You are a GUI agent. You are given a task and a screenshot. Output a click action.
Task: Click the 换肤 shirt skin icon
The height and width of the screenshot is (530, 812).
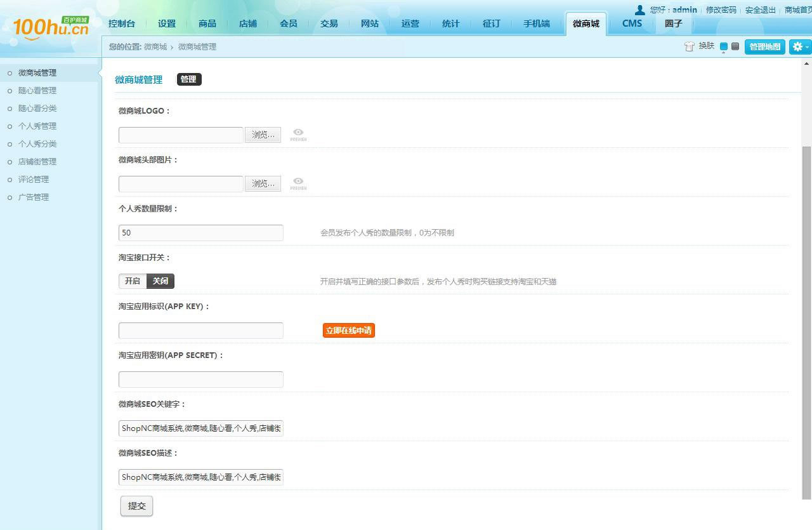(x=689, y=46)
